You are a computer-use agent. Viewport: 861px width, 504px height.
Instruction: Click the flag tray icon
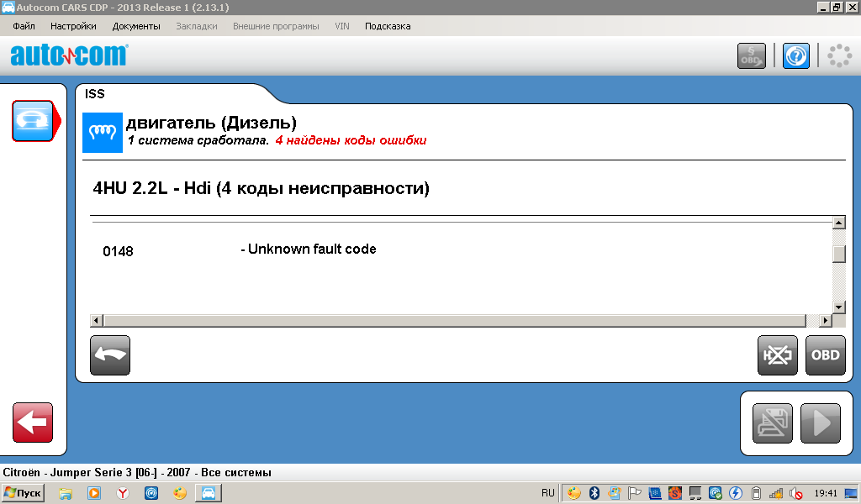pos(635,493)
